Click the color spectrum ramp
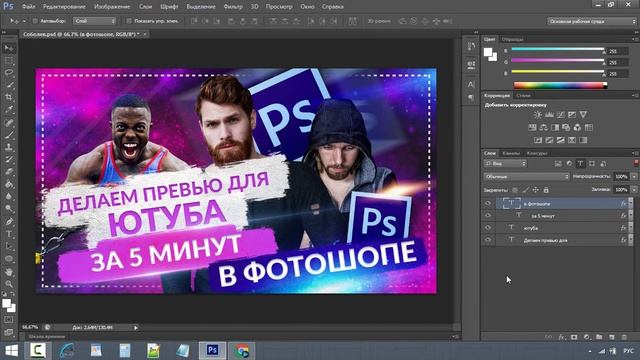Screen dimensions: 640x360 pyautogui.click(x=560, y=85)
